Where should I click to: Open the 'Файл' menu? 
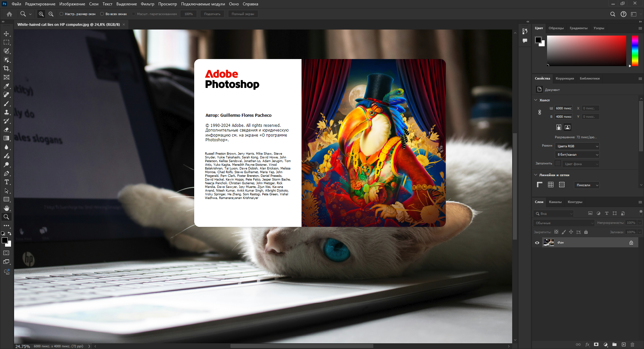[x=16, y=4]
